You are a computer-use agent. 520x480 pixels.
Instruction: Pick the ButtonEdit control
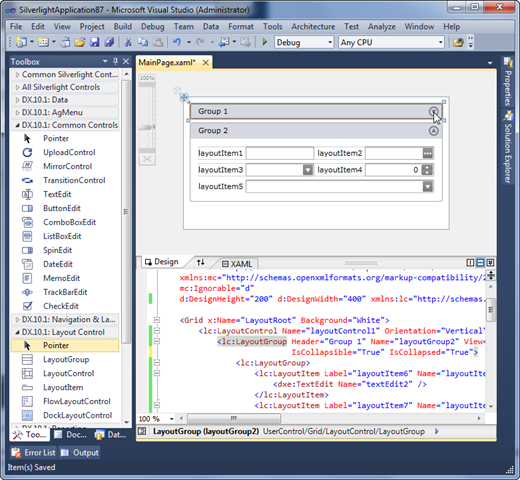pos(62,208)
